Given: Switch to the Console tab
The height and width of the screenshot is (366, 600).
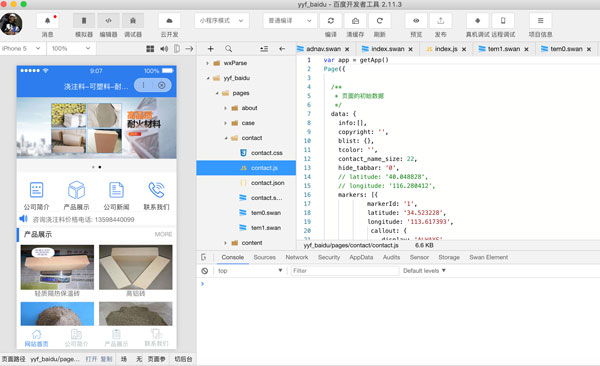Looking at the screenshot, I should pyautogui.click(x=233, y=257).
